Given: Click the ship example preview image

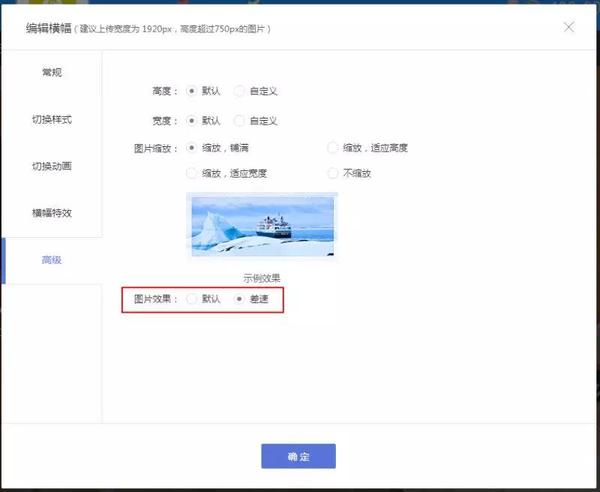Looking at the screenshot, I should (x=262, y=226).
